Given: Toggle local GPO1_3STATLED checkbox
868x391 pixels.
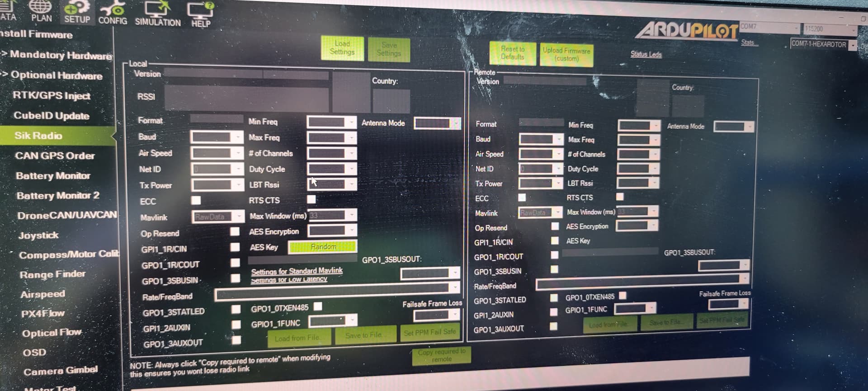Looking at the screenshot, I should coord(236,309).
